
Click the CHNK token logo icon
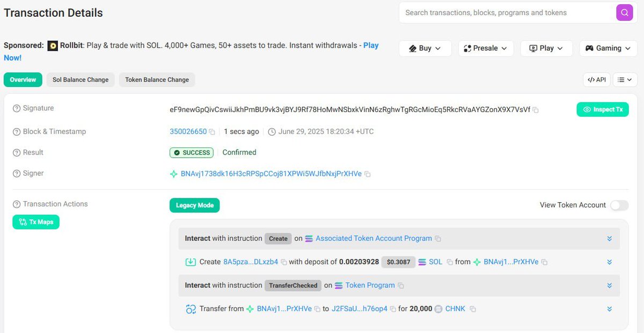(438, 309)
